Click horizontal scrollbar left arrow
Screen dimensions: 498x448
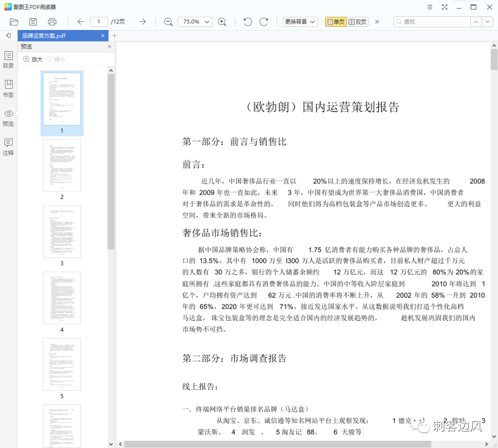[120, 444]
